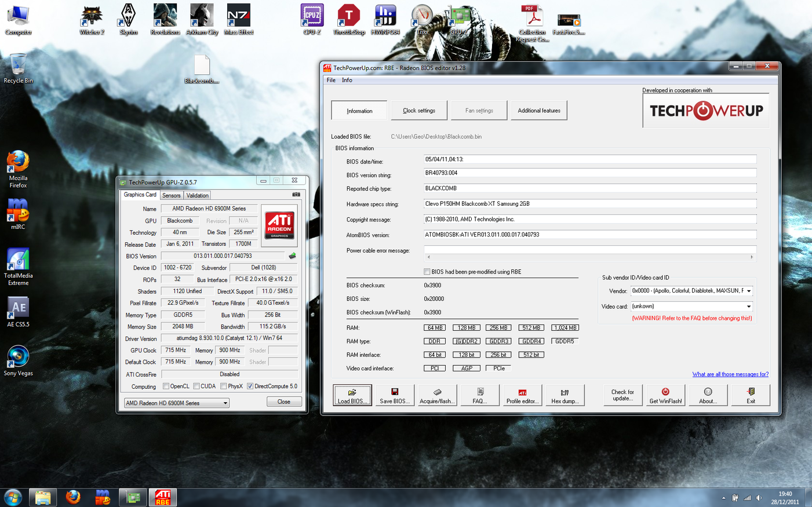Click the Save BIOS floppy button

coord(395,395)
